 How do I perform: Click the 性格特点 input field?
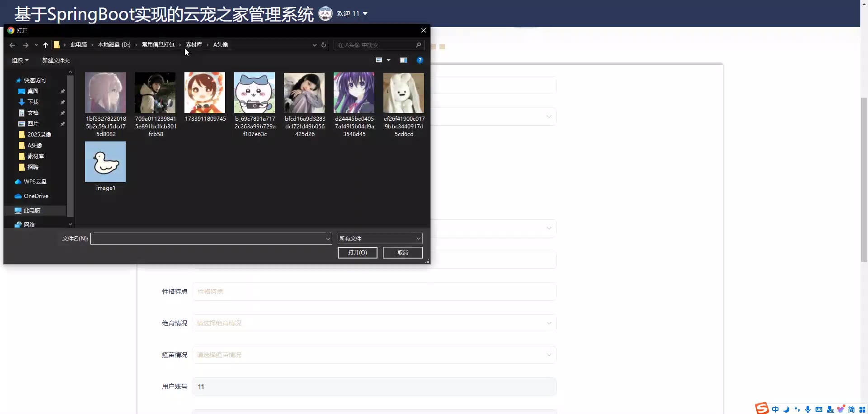(x=374, y=292)
